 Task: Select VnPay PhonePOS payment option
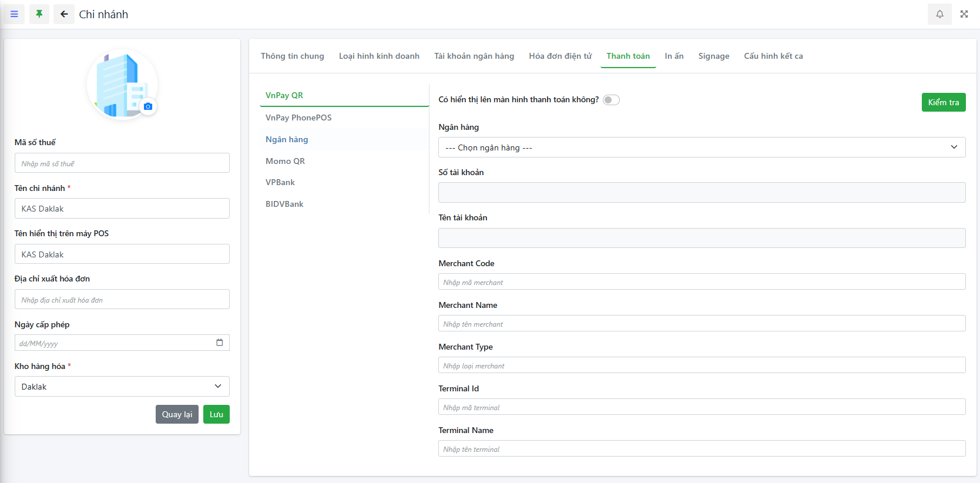pyautogui.click(x=298, y=118)
